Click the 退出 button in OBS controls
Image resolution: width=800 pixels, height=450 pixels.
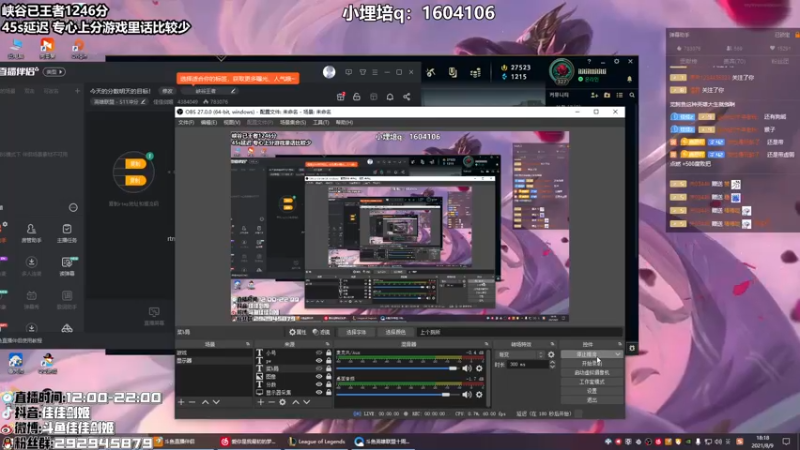click(592, 400)
